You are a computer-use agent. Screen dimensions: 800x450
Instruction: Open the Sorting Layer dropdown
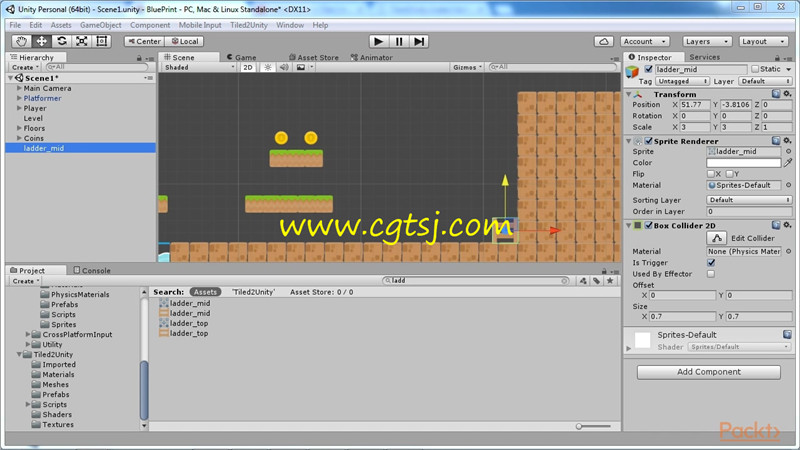coord(748,199)
